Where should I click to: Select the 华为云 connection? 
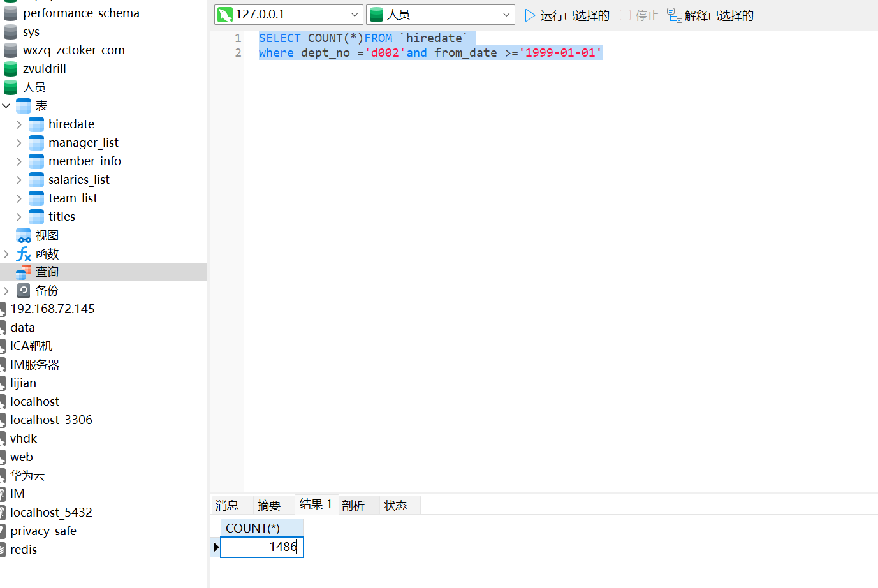[27, 475]
